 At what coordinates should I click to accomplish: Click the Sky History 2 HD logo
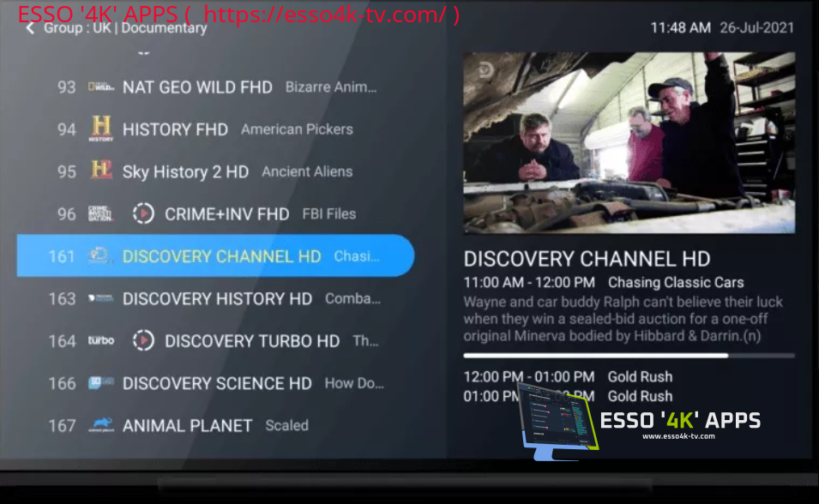tap(101, 171)
